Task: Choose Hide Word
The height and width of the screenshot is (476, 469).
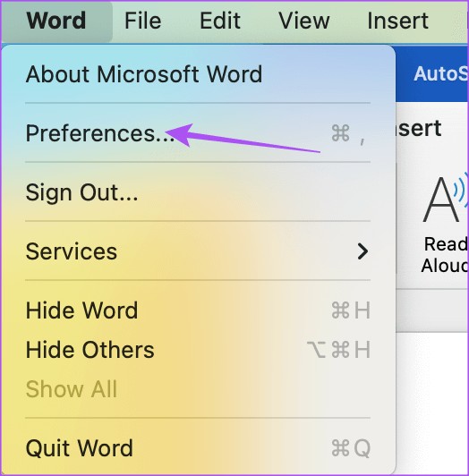Action: tap(198, 310)
